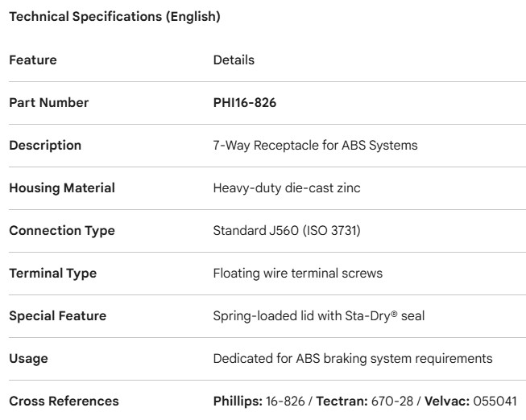This screenshot has height=420, width=526.
Task: Select the Terminal Type row label
Action: (x=53, y=274)
